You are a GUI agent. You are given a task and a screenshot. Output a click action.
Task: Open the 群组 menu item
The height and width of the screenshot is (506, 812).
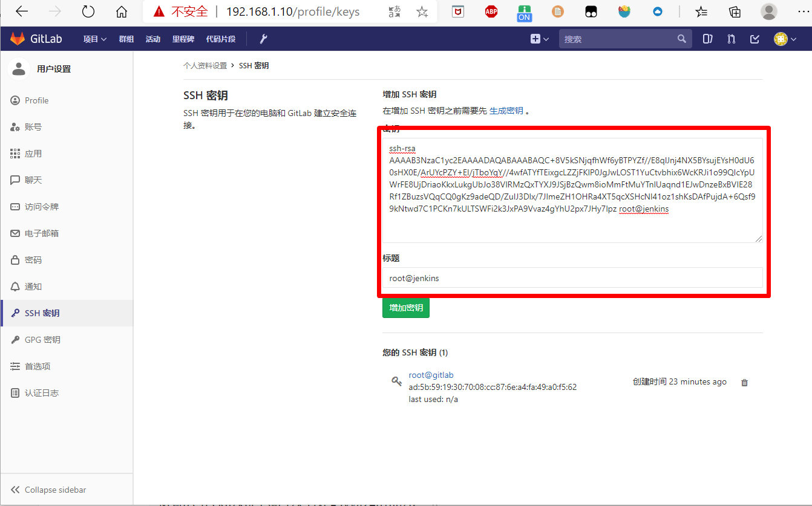pos(126,38)
